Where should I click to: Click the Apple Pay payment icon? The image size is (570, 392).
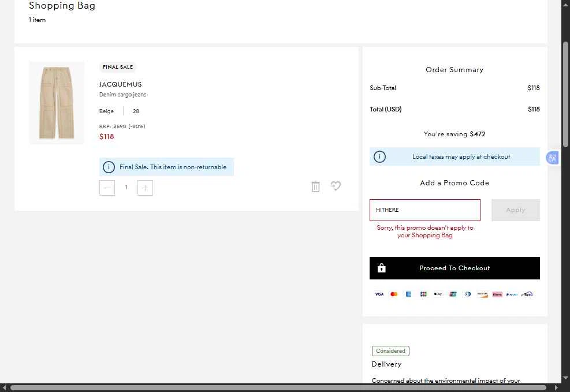(438, 294)
